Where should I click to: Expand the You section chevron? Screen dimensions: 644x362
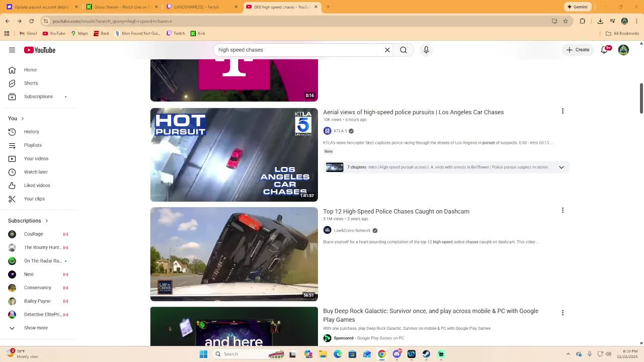point(22,118)
